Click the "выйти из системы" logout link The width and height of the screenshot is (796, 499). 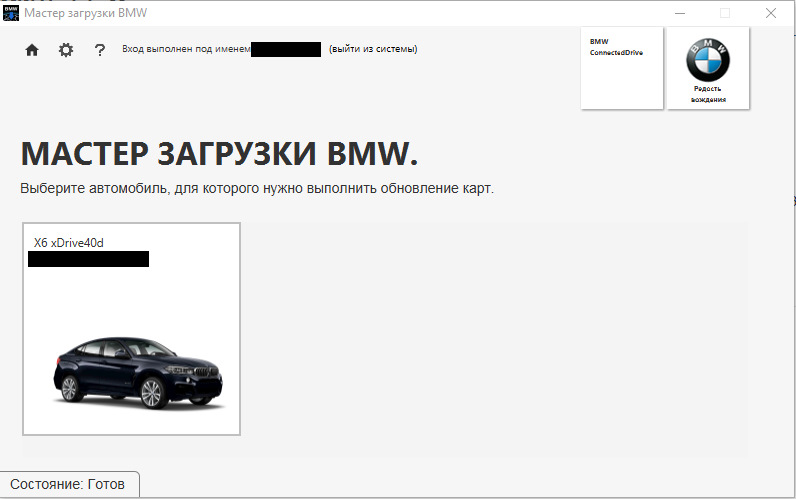373,49
